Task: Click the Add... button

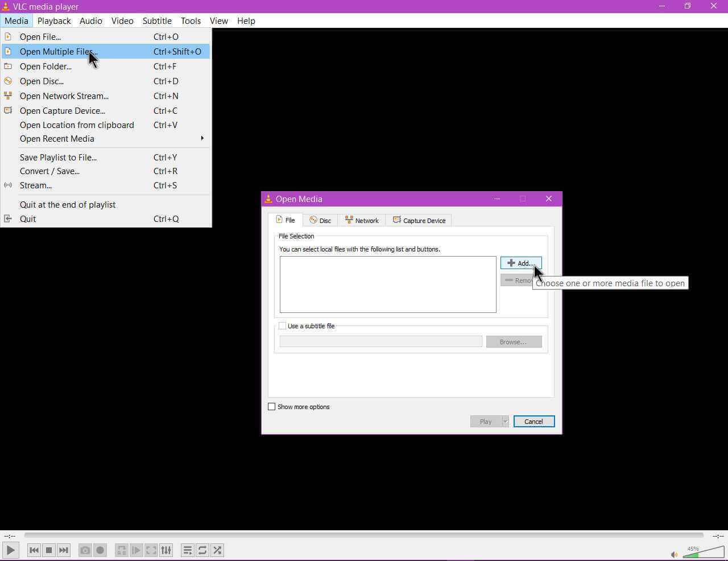Action: click(521, 263)
